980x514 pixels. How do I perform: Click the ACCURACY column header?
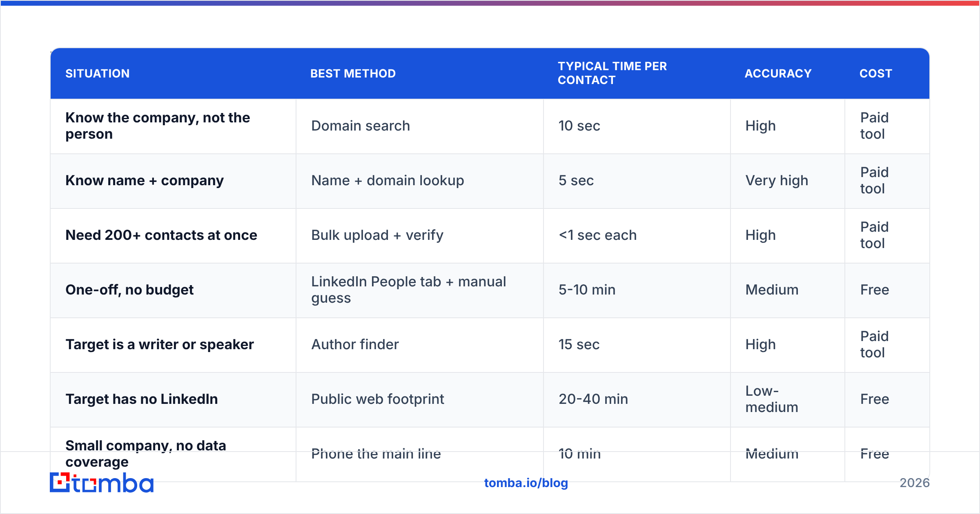pos(778,73)
